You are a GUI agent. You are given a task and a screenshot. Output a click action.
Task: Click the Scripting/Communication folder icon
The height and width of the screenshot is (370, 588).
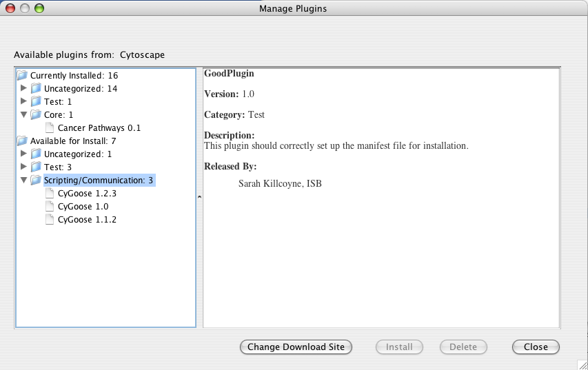coord(36,181)
